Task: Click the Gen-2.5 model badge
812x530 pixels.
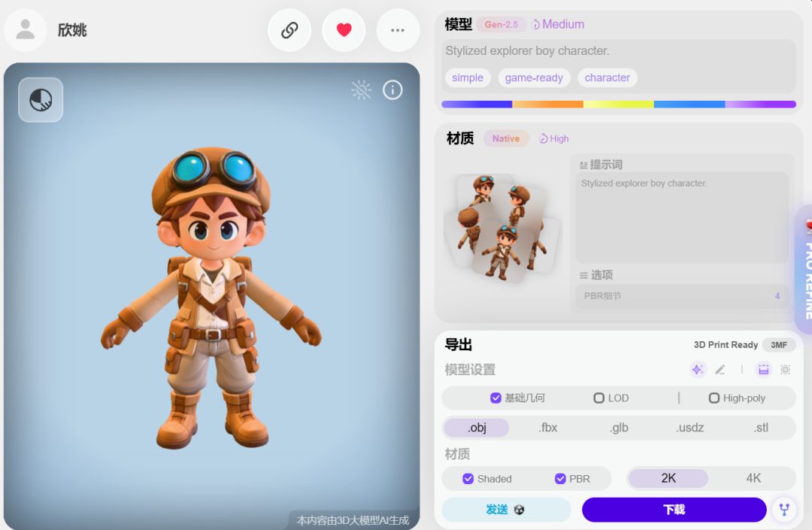Action: [501, 24]
